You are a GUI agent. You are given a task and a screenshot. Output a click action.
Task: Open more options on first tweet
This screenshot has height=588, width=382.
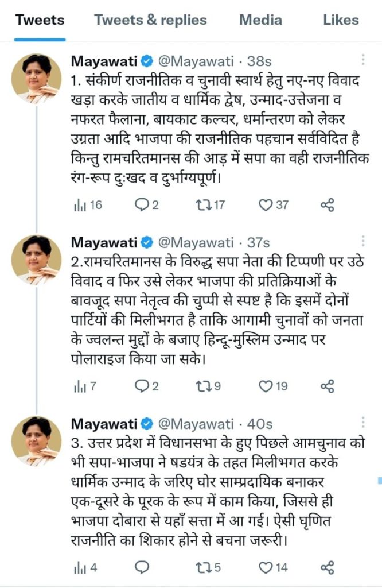point(362,60)
